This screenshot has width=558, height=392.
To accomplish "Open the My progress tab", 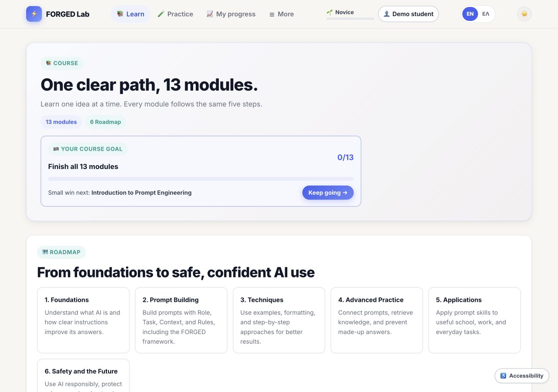I will point(231,14).
